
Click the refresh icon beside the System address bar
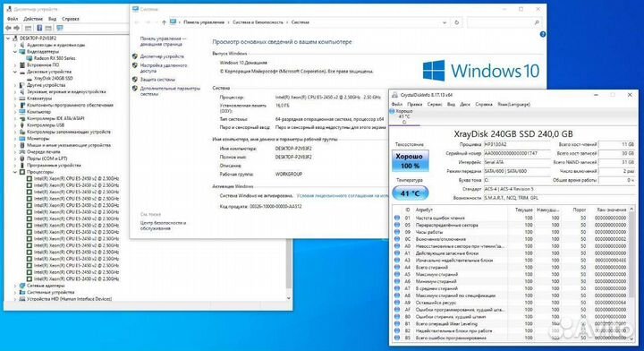tap(457, 22)
